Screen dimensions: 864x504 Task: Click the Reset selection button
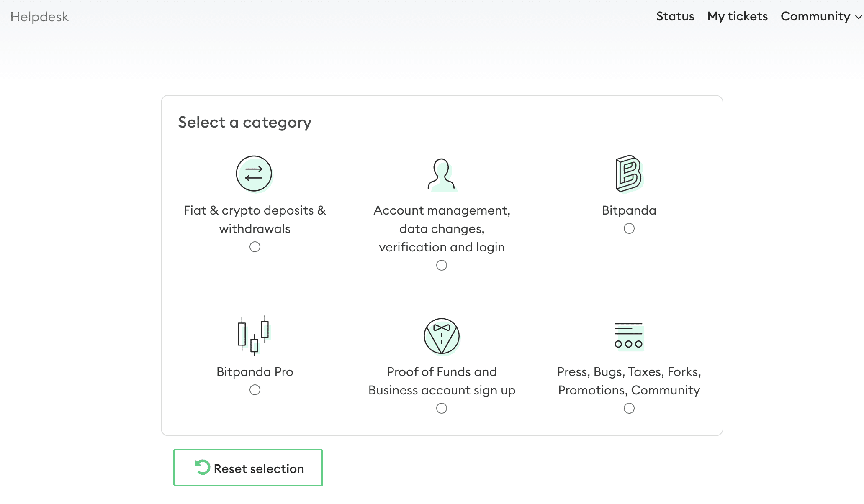(248, 468)
